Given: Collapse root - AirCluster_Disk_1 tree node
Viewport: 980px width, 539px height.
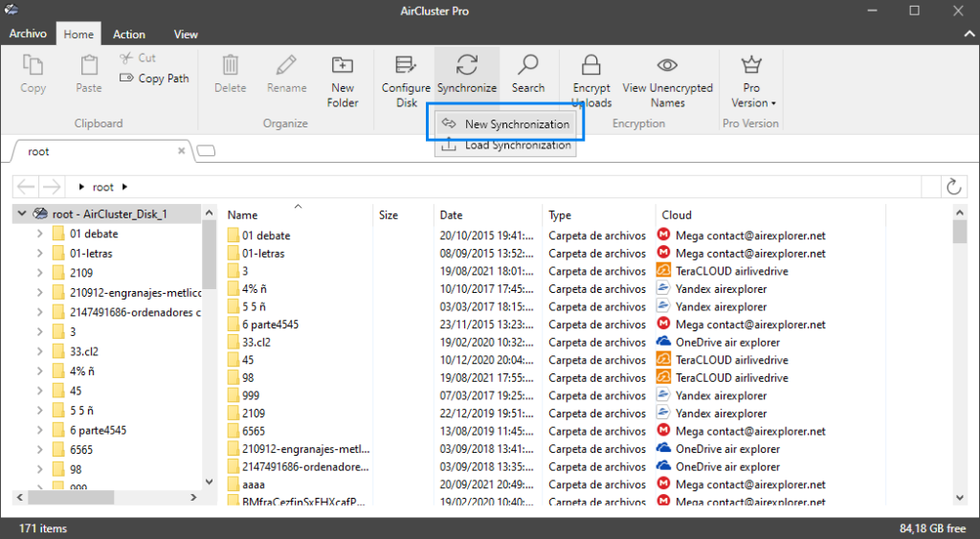Looking at the screenshot, I should (22, 213).
